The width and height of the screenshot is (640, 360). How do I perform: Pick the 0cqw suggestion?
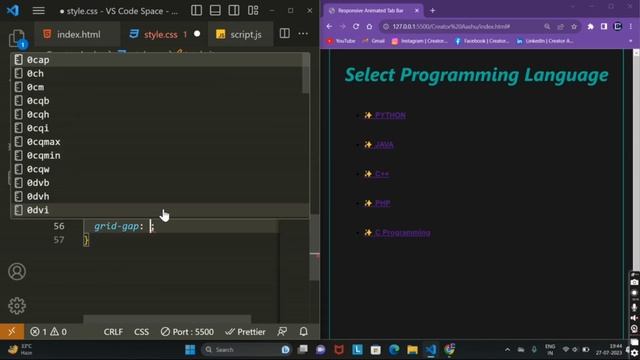(x=160, y=169)
